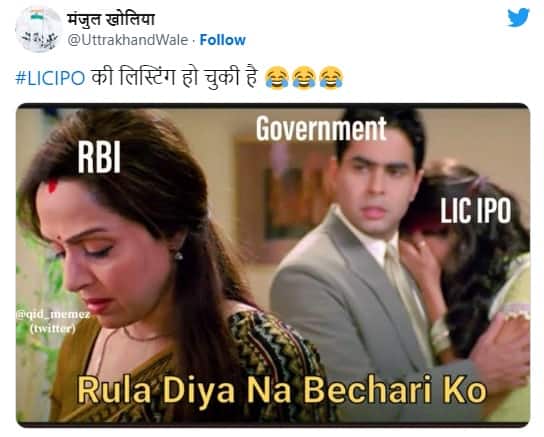Screen dimensions: 544x437
Task: Open the meme image in the tweet
Action: coord(273,265)
